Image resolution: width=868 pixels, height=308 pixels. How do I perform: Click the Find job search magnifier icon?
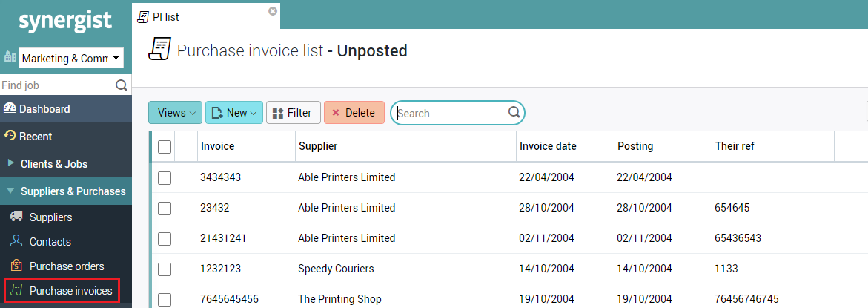122,85
